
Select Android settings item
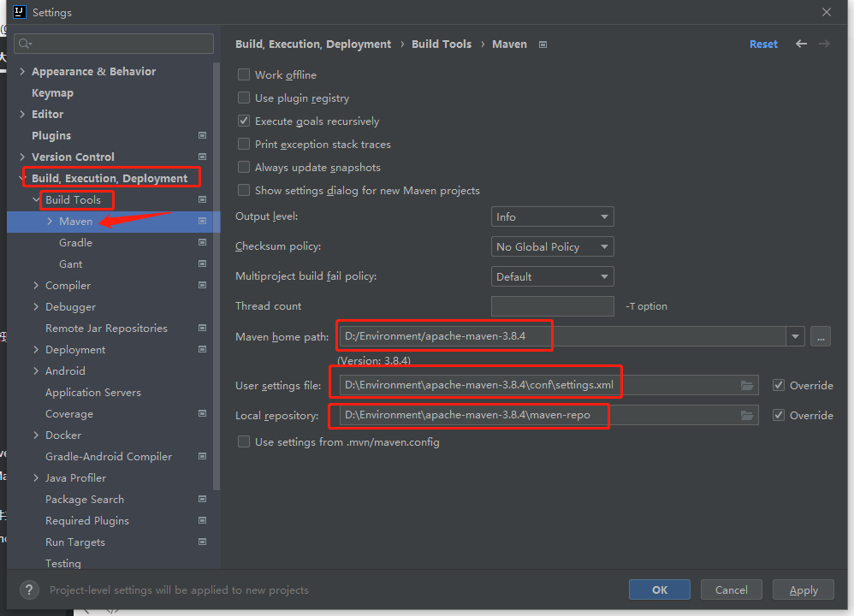click(x=65, y=371)
